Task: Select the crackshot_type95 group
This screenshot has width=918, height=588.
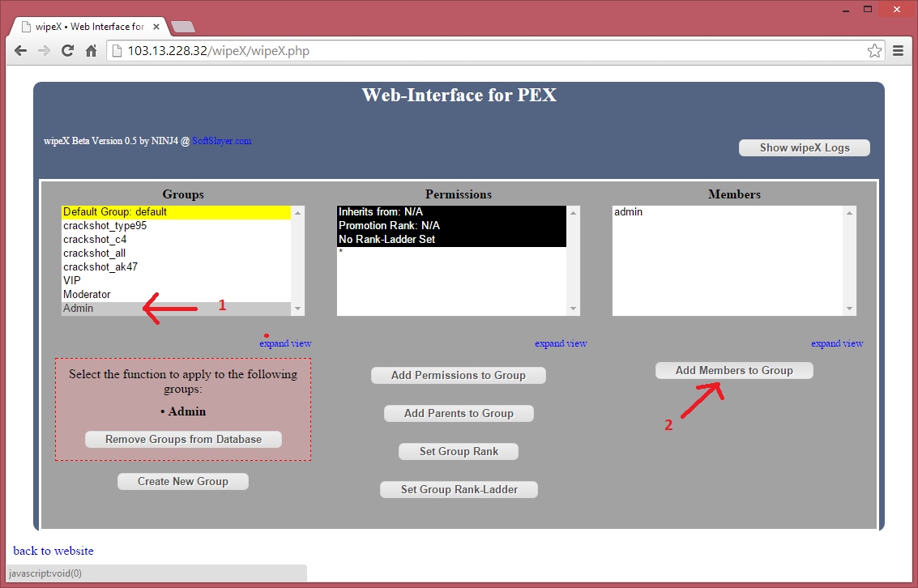Action: (x=176, y=226)
